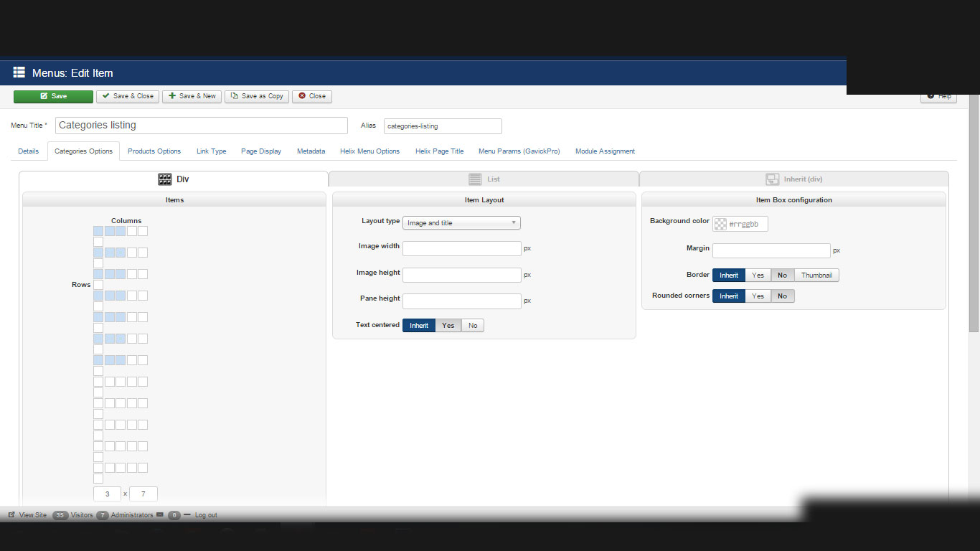Select the Div layout tab

174,179
